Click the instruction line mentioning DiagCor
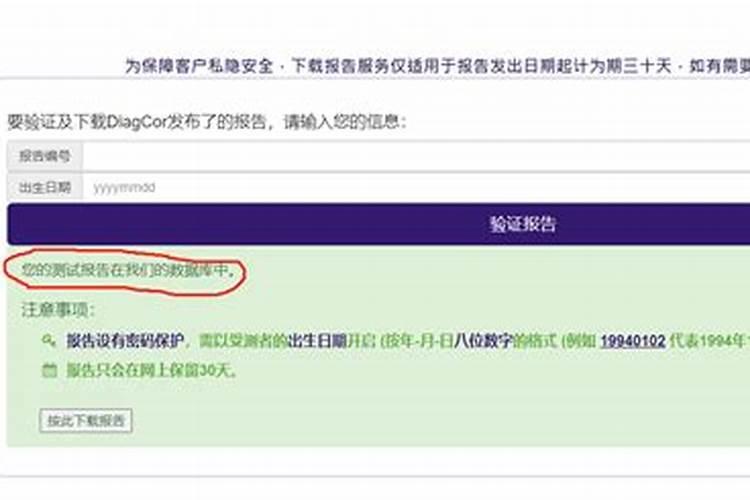750x500 pixels. pyautogui.click(x=207, y=122)
